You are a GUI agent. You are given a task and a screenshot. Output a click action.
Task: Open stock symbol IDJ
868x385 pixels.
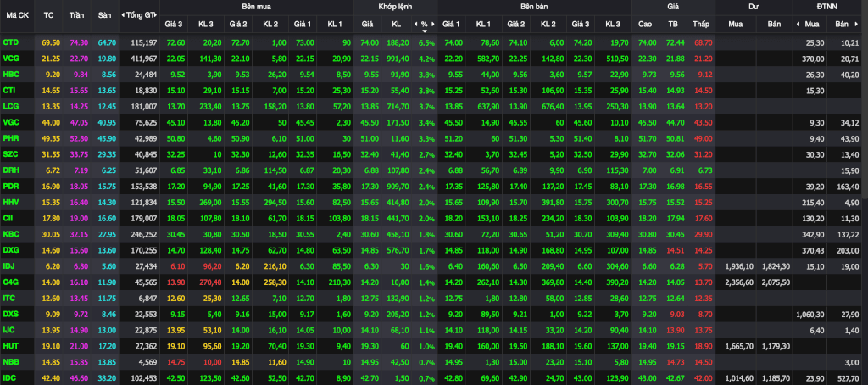click(x=8, y=266)
